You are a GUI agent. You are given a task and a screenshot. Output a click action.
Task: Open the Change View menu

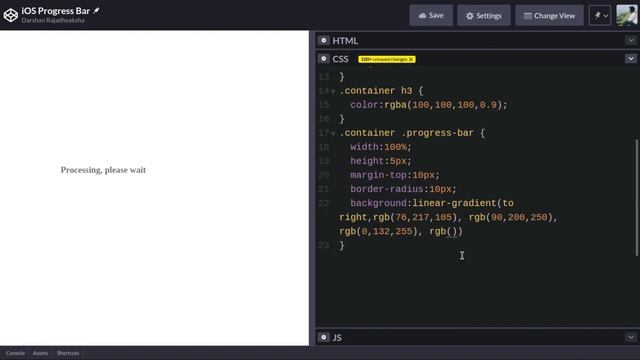tap(549, 16)
